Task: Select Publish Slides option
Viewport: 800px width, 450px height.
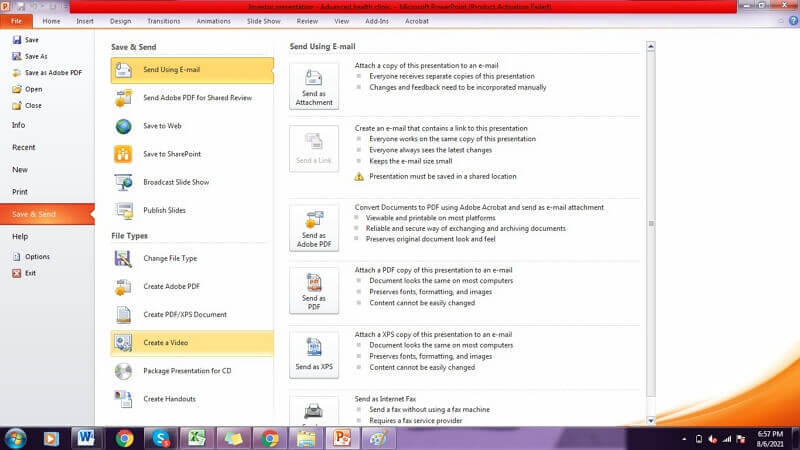Action: 192,210
